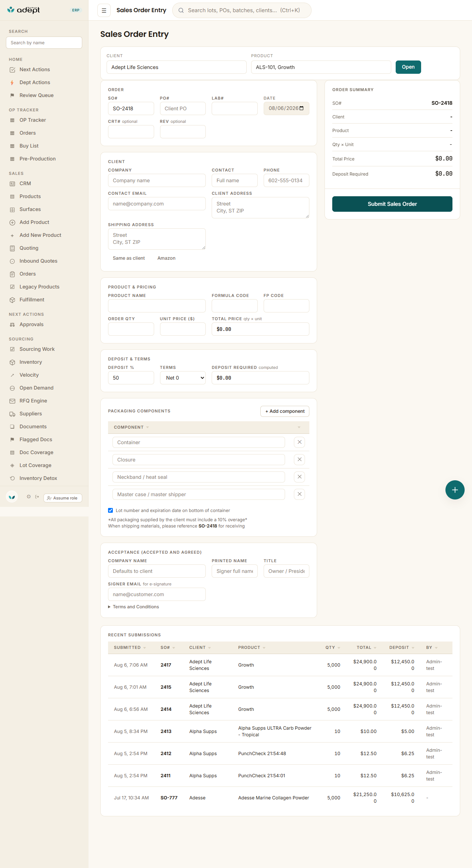Remove the Container packaging component row
Image resolution: width=472 pixels, height=868 pixels.
[x=299, y=442]
